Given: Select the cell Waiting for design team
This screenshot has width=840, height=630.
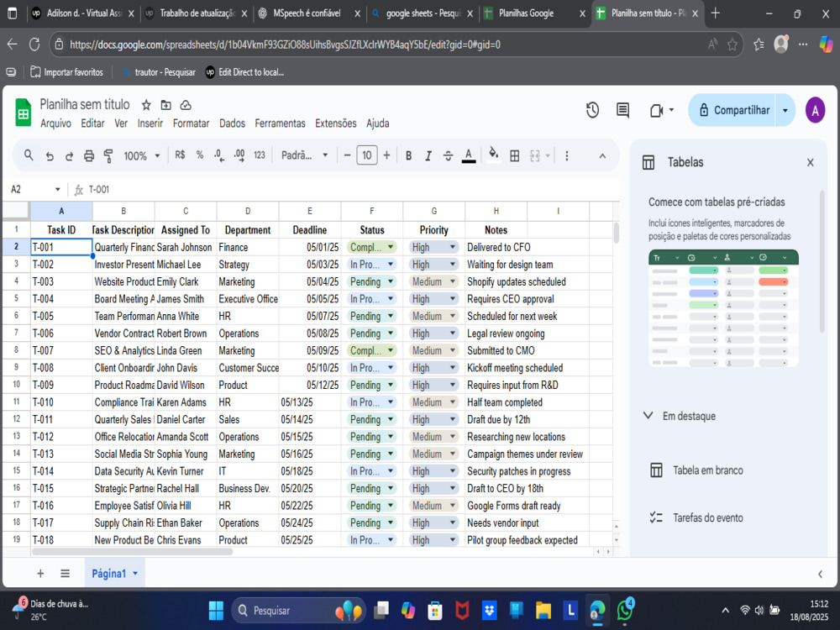Looking at the screenshot, I should point(496,265).
